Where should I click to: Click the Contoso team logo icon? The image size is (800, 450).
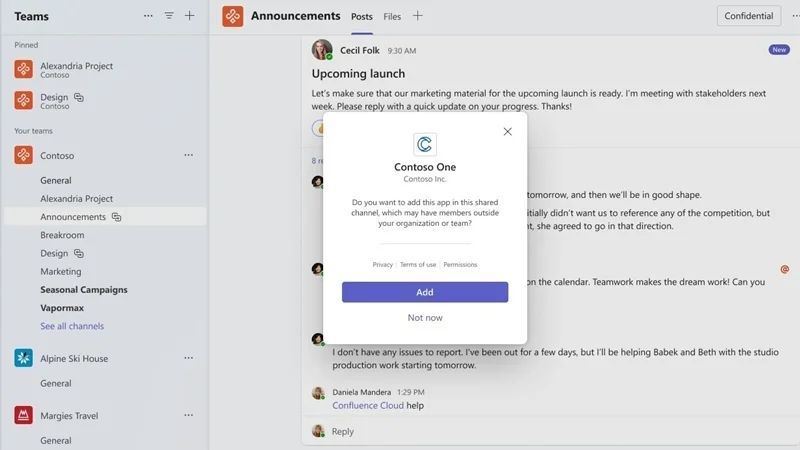coord(23,155)
